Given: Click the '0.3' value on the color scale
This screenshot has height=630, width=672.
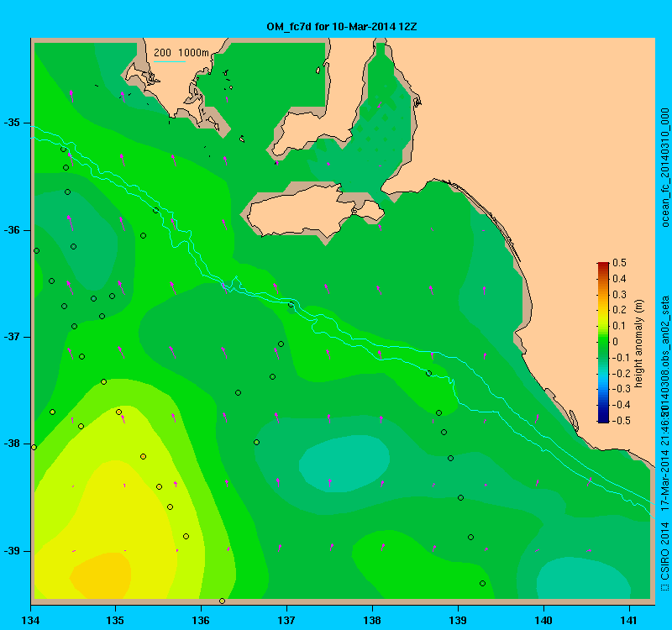Looking at the screenshot, I should (619, 295).
